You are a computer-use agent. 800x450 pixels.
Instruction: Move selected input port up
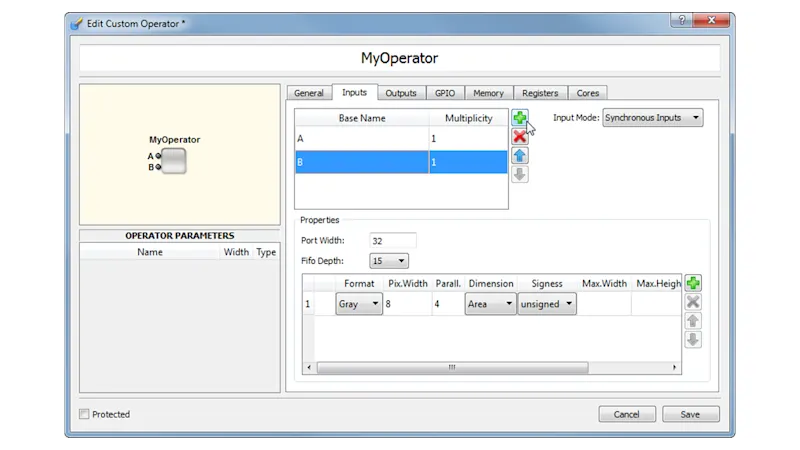[x=520, y=156]
